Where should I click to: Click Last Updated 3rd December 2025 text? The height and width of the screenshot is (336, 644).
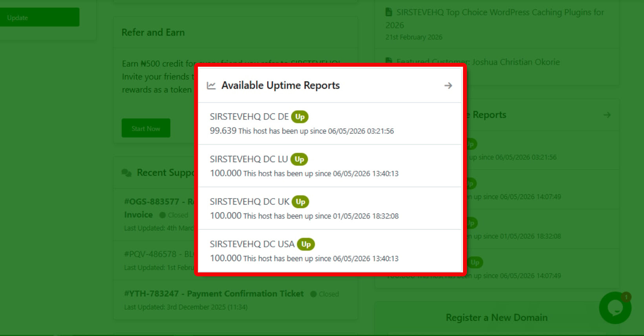(x=186, y=307)
